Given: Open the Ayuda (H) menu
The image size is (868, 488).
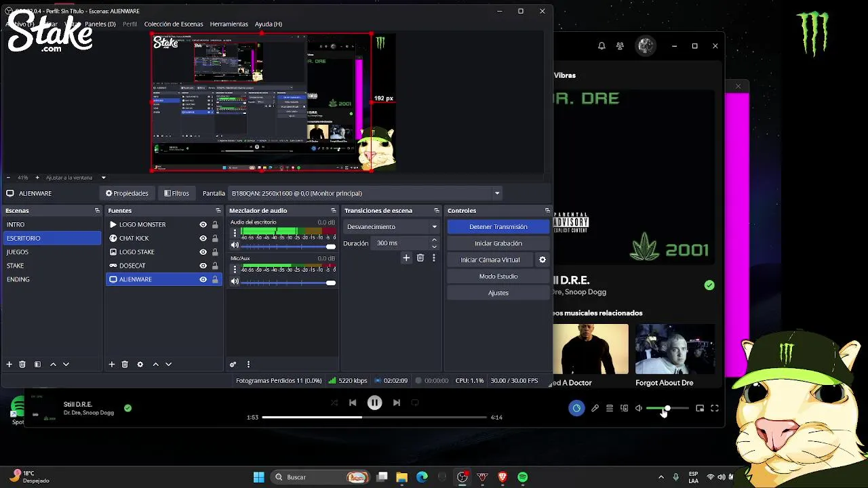Looking at the screenshot, I should tap(269, 24).
